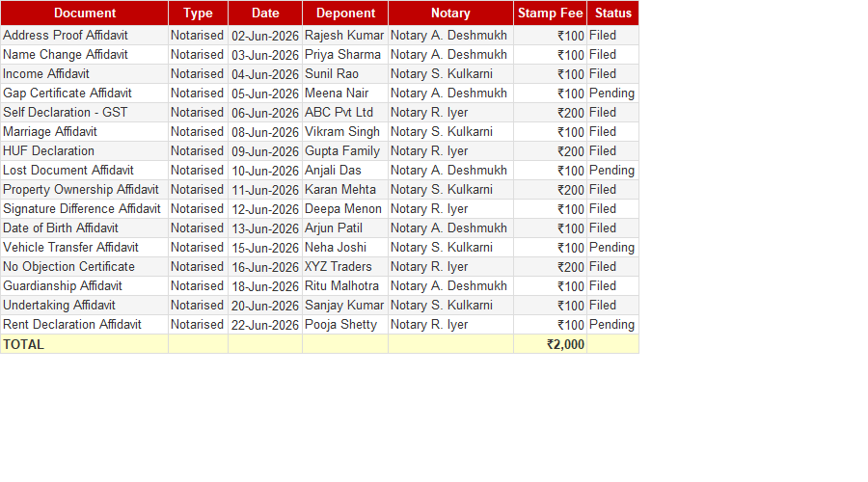Select Pending status in Lost Document row
Image resolution: width=868 pixels, height=482 pixels.
point(612,171)
